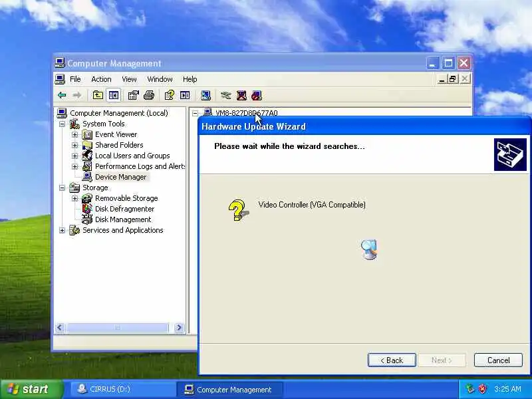The width and height of the screenshot is (532, 399).
Task: Click the console tree horizontal scrollbar thumb
Action: pyautogui.click(x=117, y=327)
